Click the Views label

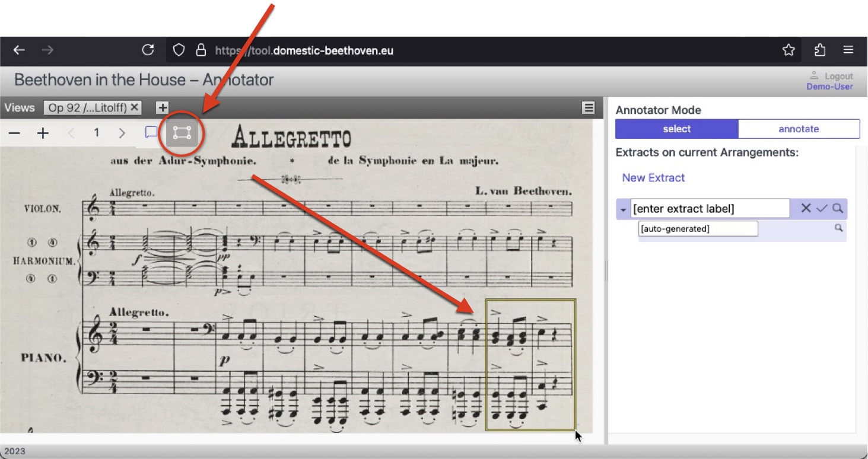[20, 107]
